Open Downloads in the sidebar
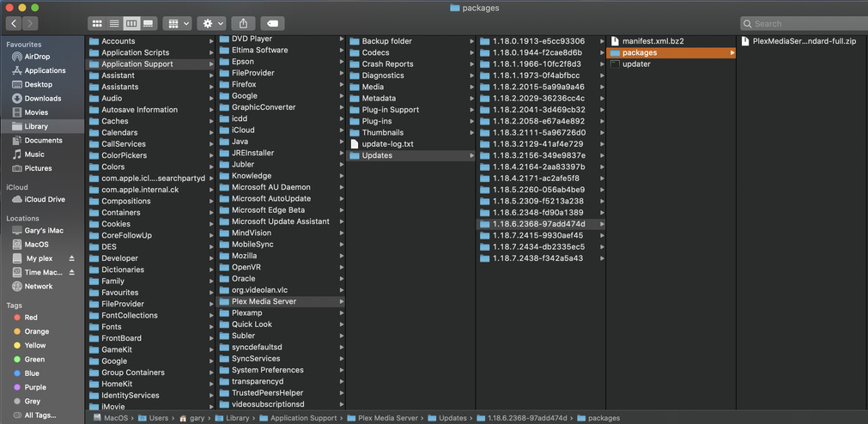The width and height of the screenshot is (868, 424). click(x=43, y=99)
